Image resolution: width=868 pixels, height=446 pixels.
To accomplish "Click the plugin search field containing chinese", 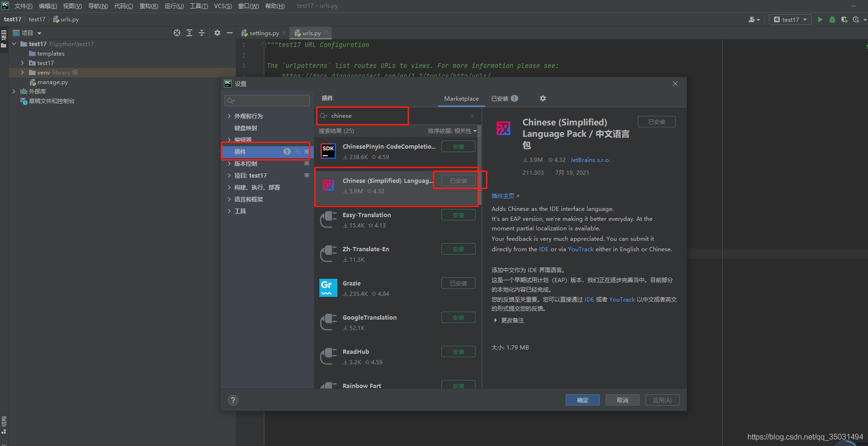I will point(397,116).
